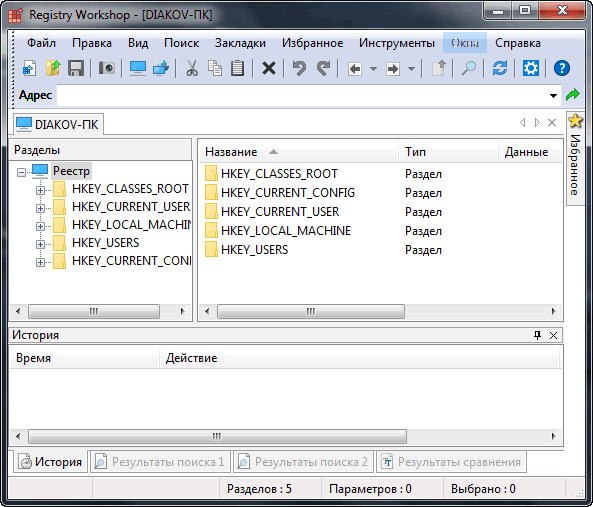Switch to Результаты сравнения tab
The width and height of the screenshot is (593, 507).
(452, 462)
